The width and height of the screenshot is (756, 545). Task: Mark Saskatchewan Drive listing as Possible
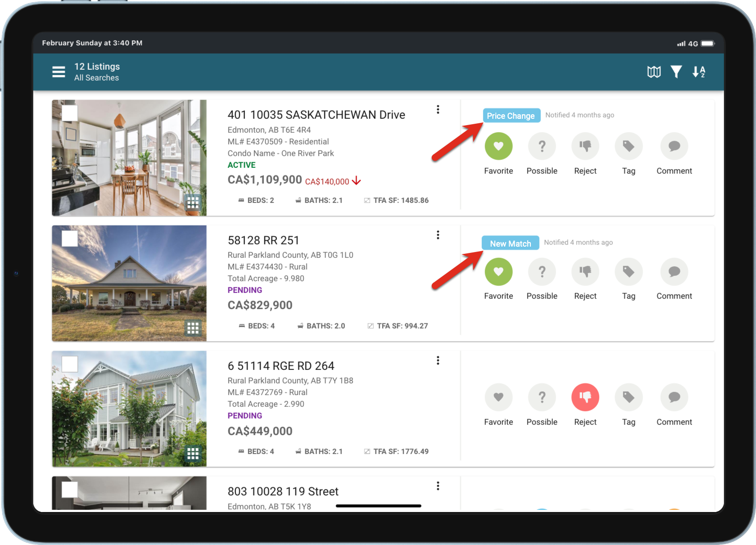[x=542, y=146]
